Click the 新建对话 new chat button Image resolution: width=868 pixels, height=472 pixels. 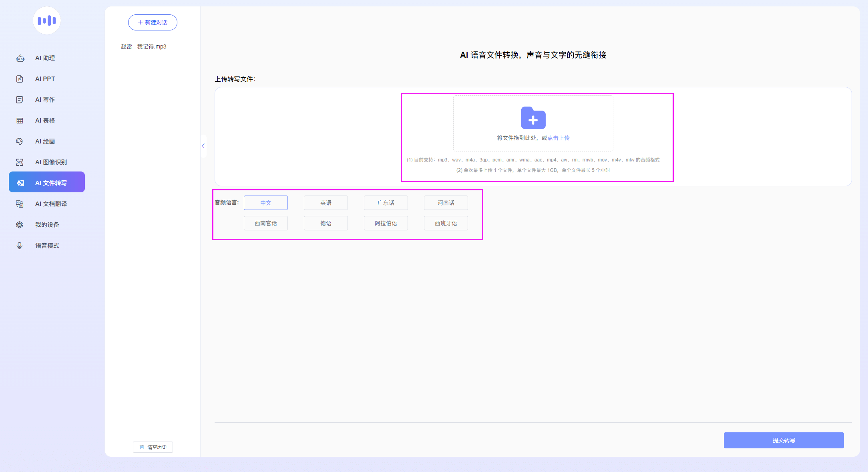153,22
